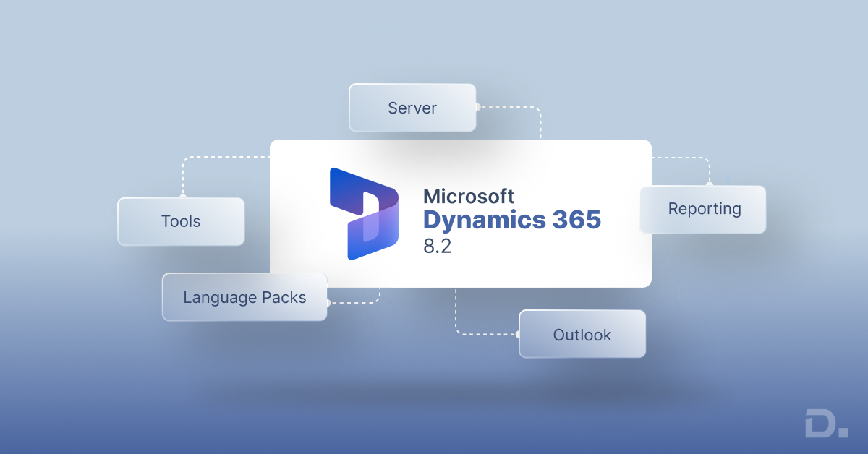
Task: Click the Dynamics 365 logo icon
Action: [x=364, y=214]
